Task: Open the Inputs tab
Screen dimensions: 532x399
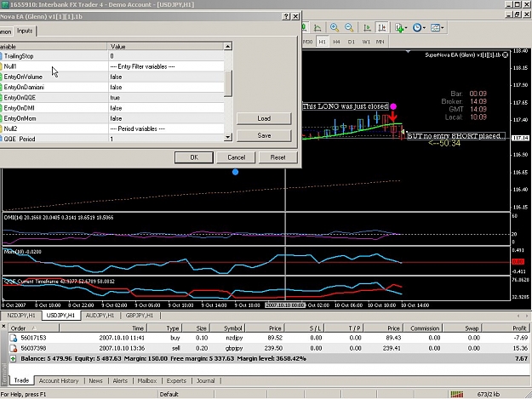Action: point(25,31)
